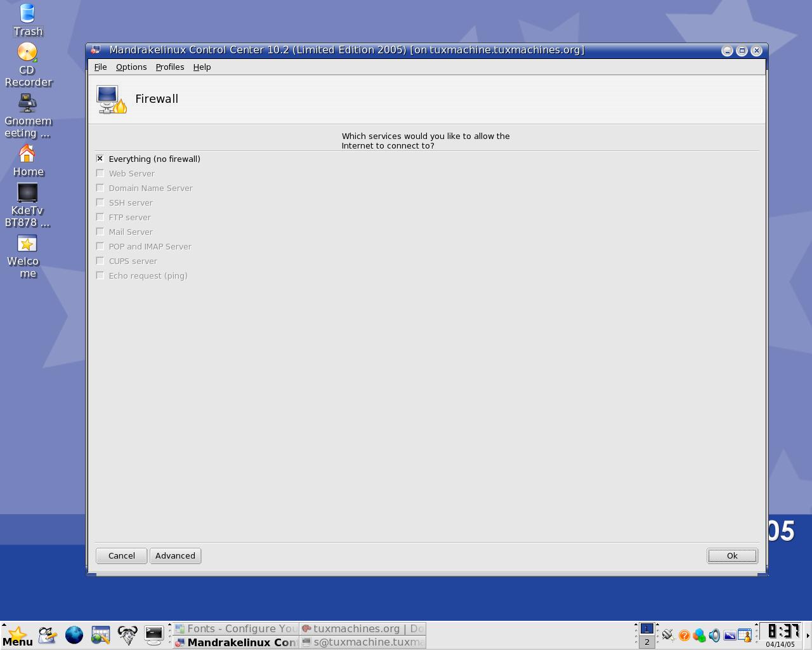812x650 pixels.
Task: Toggle the Mail Server checkbox
Action: (100, 232)
